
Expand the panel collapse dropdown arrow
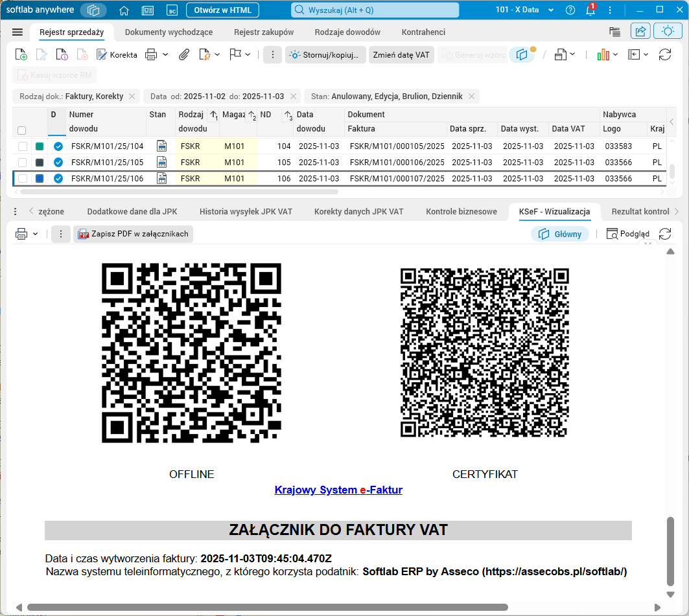point(646,54)
